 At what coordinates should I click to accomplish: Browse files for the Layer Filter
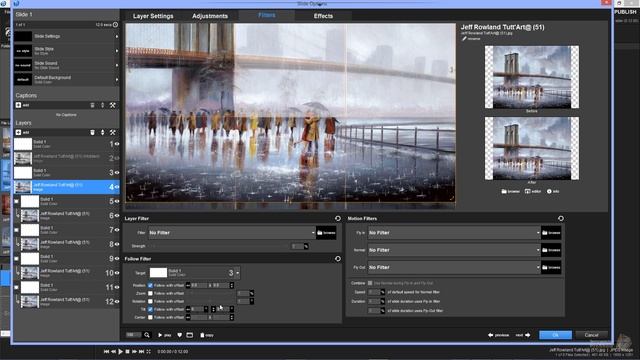(326, 233)
